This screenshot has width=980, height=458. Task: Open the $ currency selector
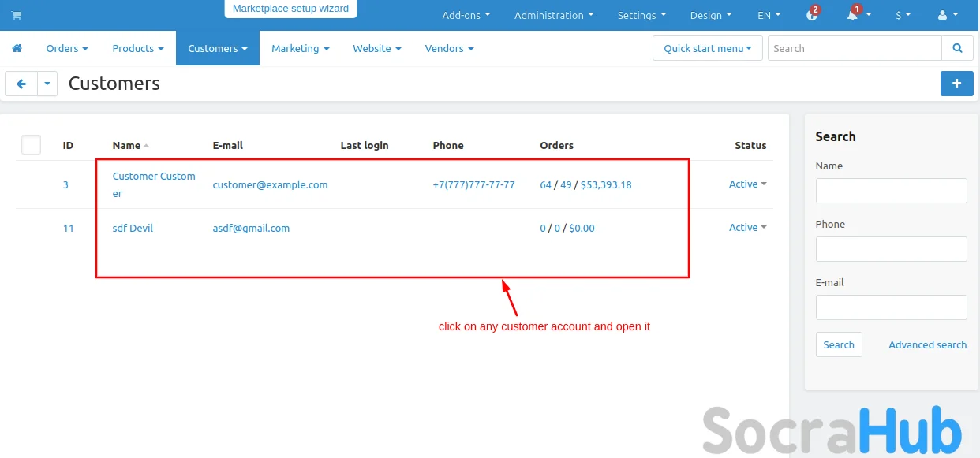pyautogui.click(x=903, y=15)
